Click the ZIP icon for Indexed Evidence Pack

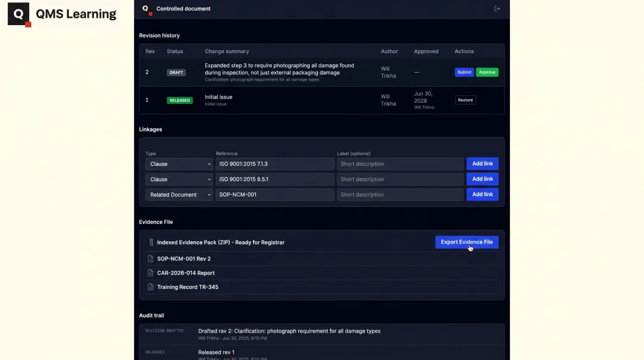[151, 242]
